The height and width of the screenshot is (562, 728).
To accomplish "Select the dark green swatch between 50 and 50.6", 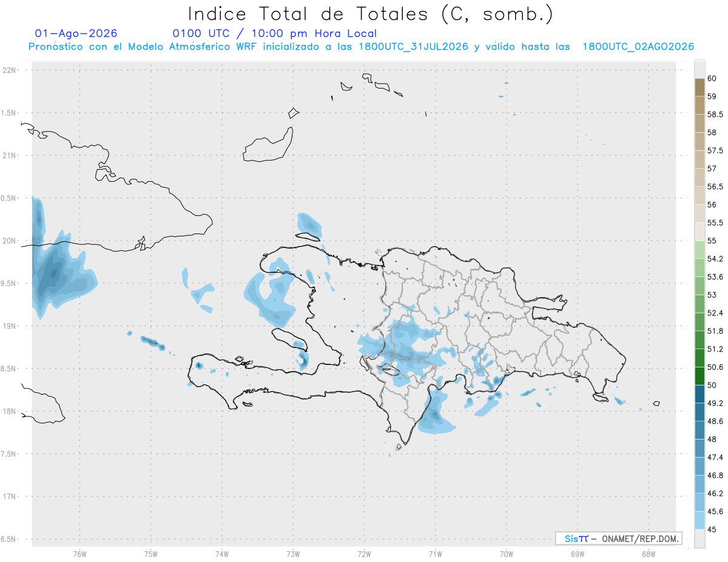I will [699, 376].
